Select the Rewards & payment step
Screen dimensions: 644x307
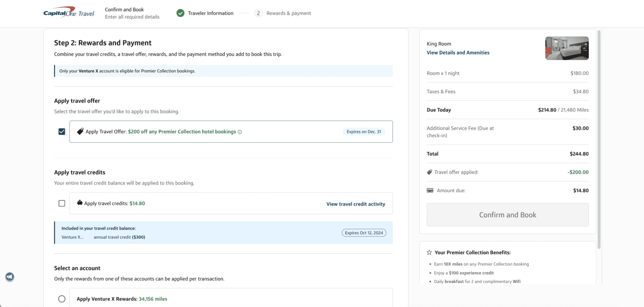(289, 13)
